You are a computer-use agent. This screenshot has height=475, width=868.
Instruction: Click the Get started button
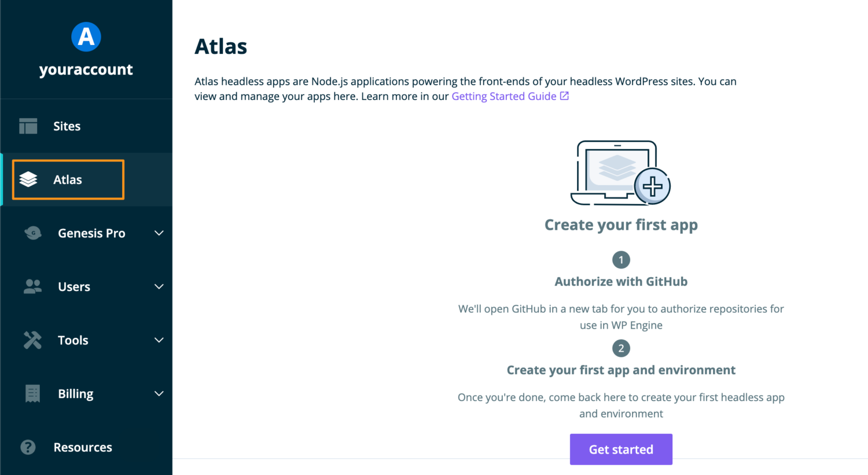(621, 449)
